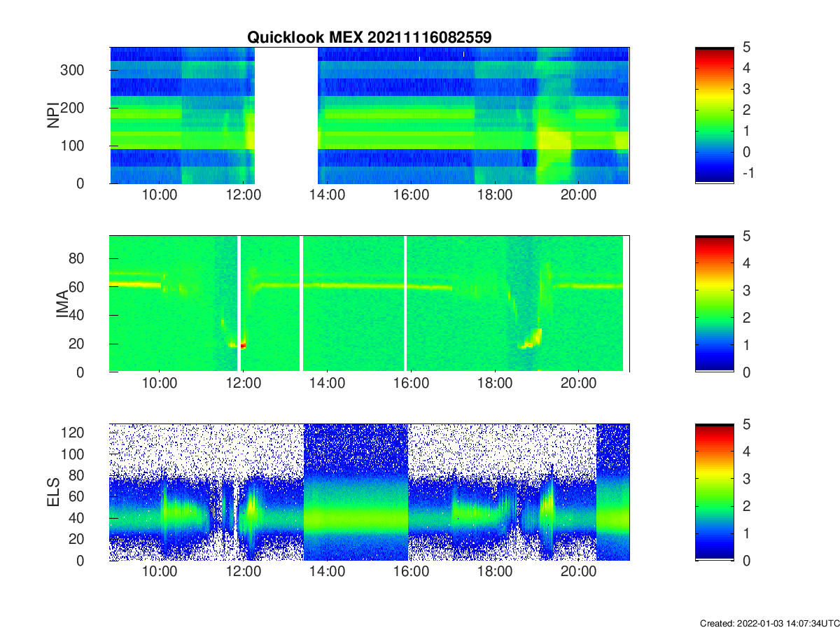The width and height of the screenshot is (840, 630).
Task: Click the '14:00' tick under ELS plot
Action: pos(327,573)
